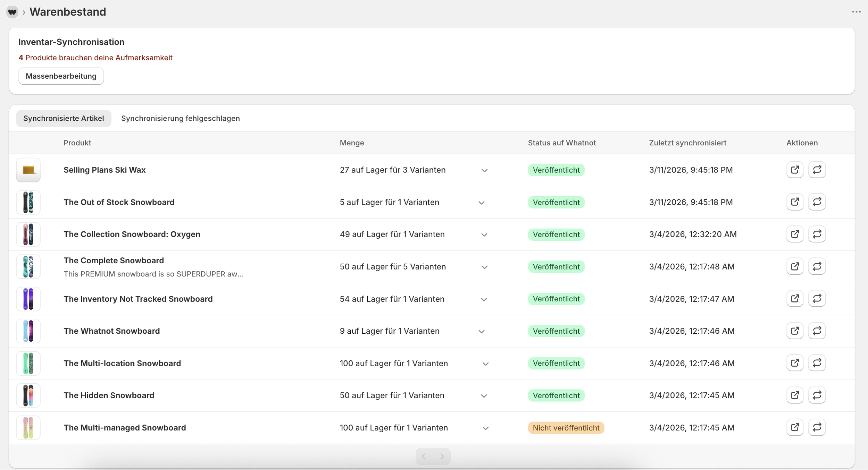The image size is (868, 470).
Task: Expand The Complete Snowboard variants chevron
Action: pos(484,267)
